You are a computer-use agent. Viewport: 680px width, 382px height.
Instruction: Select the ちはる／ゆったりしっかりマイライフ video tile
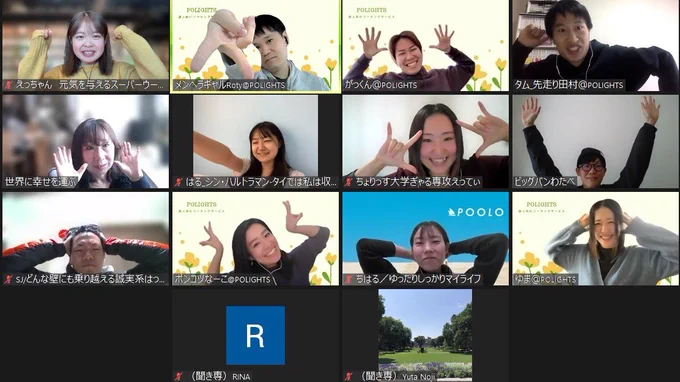pyautogui.click(x=425, y=239)
